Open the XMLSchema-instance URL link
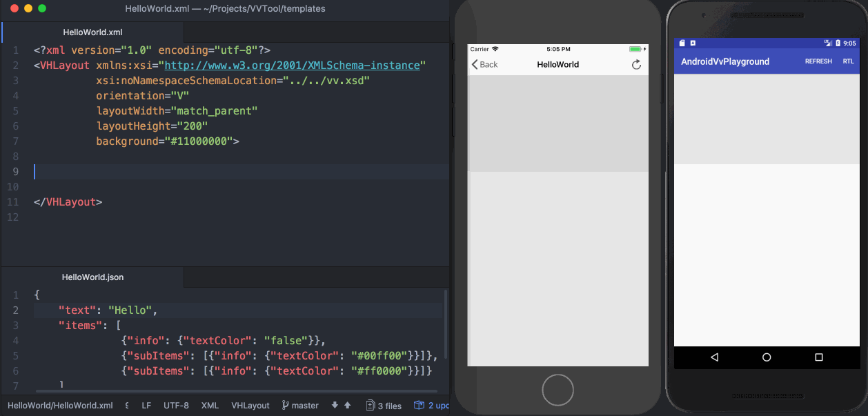 (293, 66)
